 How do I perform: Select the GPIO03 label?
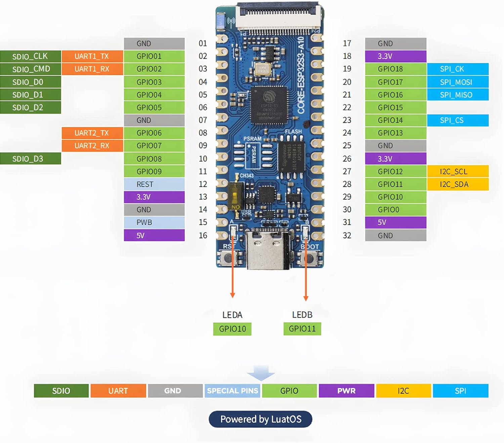154,82
